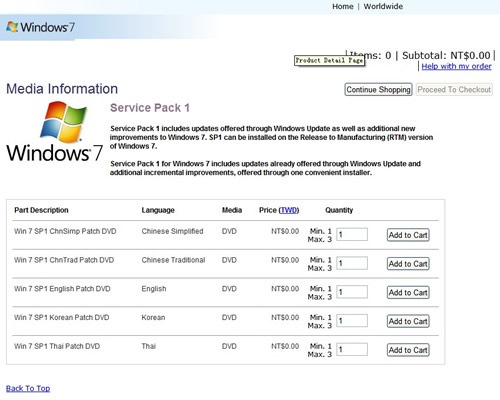Add Thai Patch DVD to cart
The width and height of the screenshot is (500, 400).
point(408,350)
